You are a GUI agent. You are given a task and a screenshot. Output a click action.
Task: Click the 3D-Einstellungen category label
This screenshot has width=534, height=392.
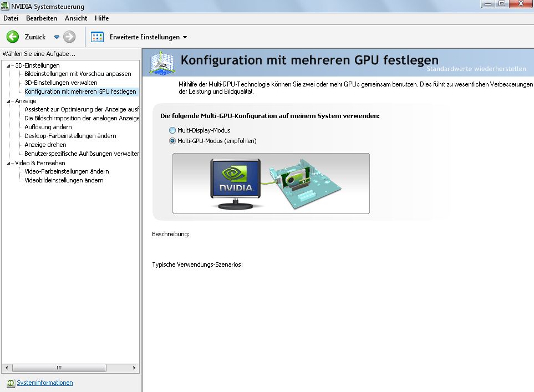coord(37,65)
